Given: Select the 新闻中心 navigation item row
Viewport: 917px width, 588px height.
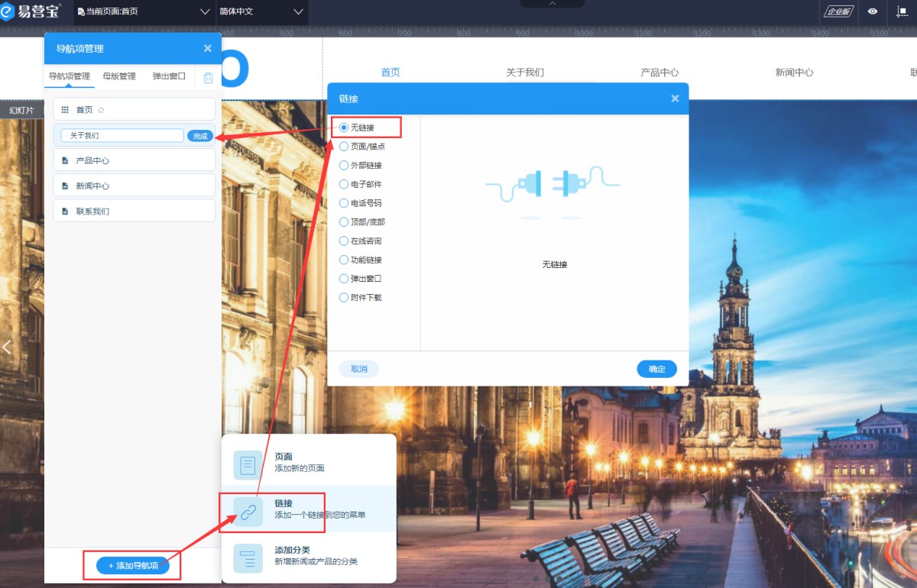Looking at the screenshot, I should coord(134,185).
